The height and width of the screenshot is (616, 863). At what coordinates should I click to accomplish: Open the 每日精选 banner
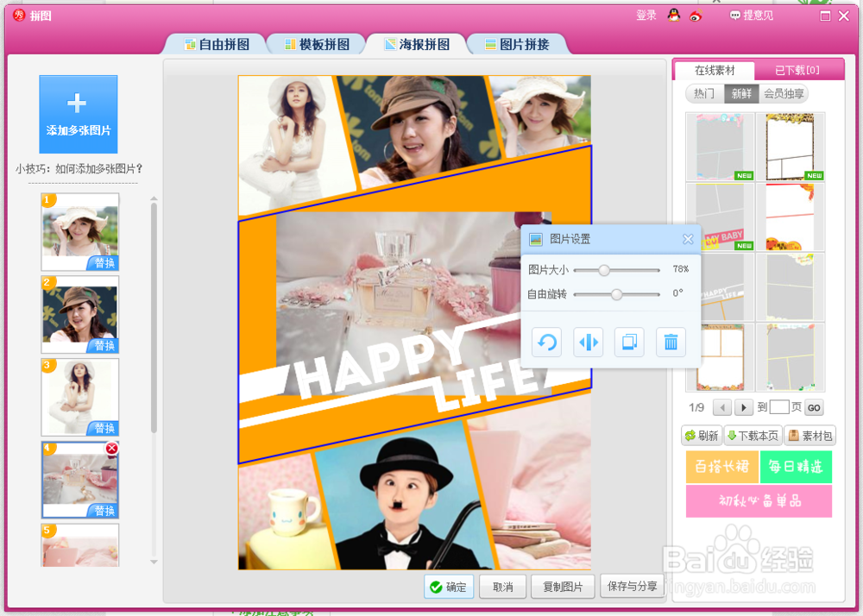[796, 467]
